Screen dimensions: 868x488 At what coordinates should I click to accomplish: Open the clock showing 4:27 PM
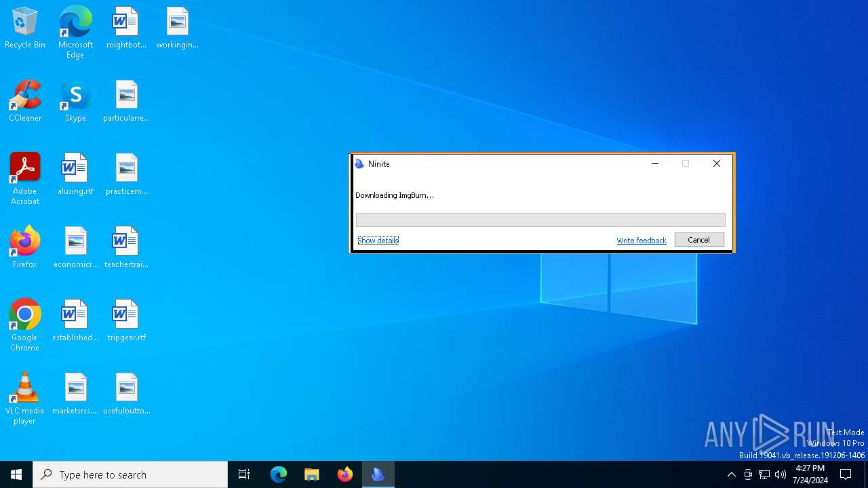click(810, 474)
